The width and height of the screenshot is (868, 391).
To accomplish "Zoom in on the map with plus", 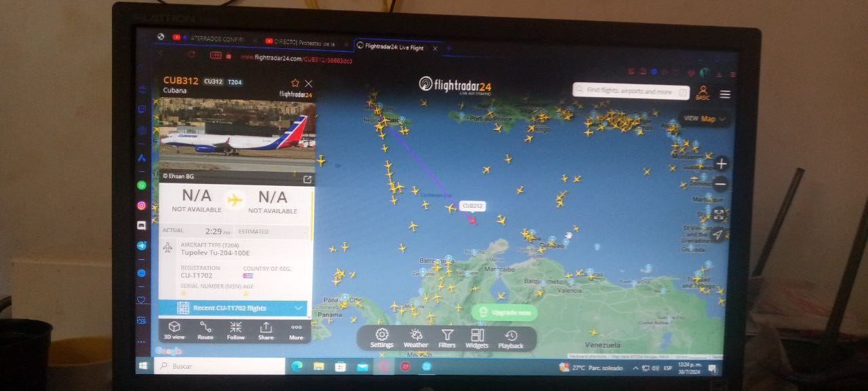I will 721,164.
